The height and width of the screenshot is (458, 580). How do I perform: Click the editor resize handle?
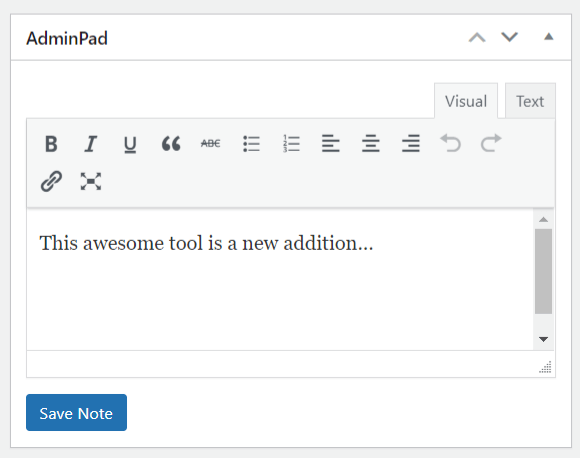[546, 367]
